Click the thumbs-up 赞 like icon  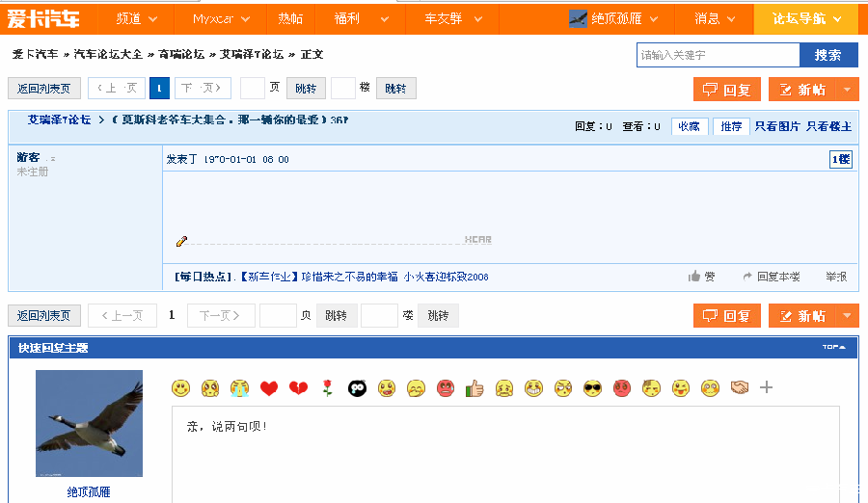(694, 277)
